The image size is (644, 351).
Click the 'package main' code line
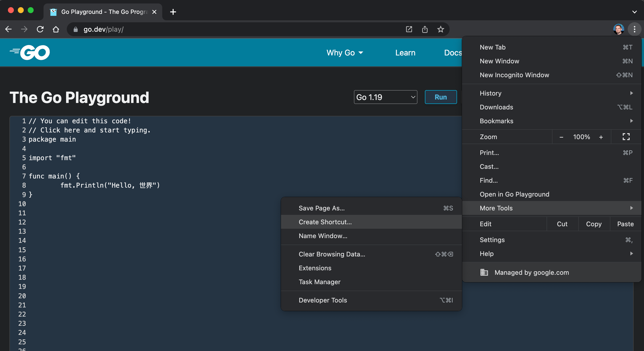(52, 139)
